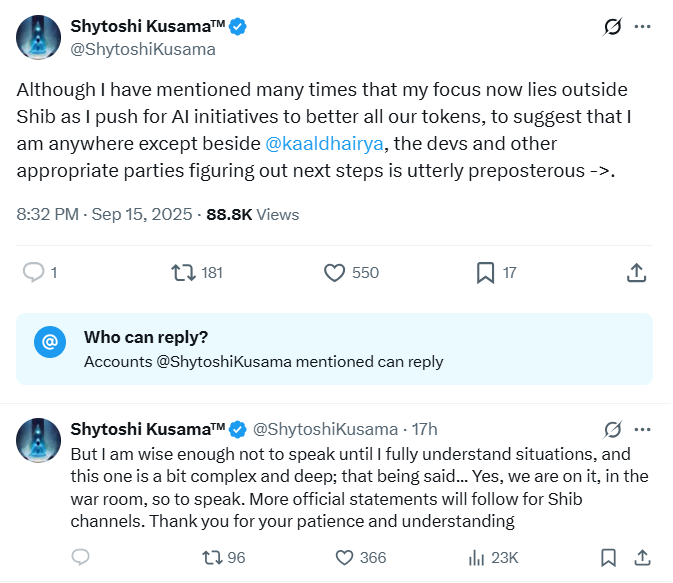Click the reply icon on main tweet
The height and width of the screenshot is (583, 673).
point(33,273)
